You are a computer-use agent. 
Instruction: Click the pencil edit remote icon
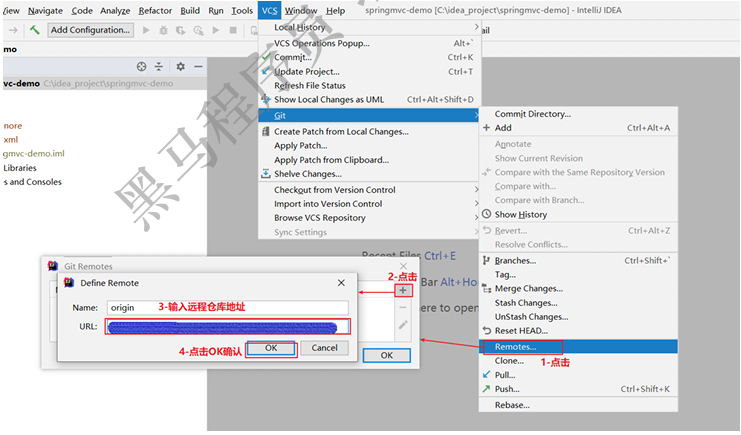point(403,325)
